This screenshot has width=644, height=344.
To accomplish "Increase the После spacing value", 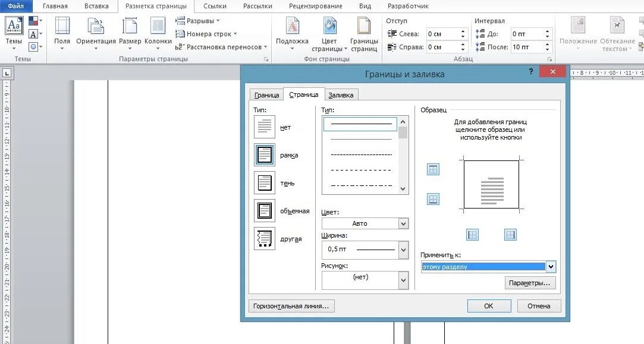I will pyautogui.click(x=548, y=44).
